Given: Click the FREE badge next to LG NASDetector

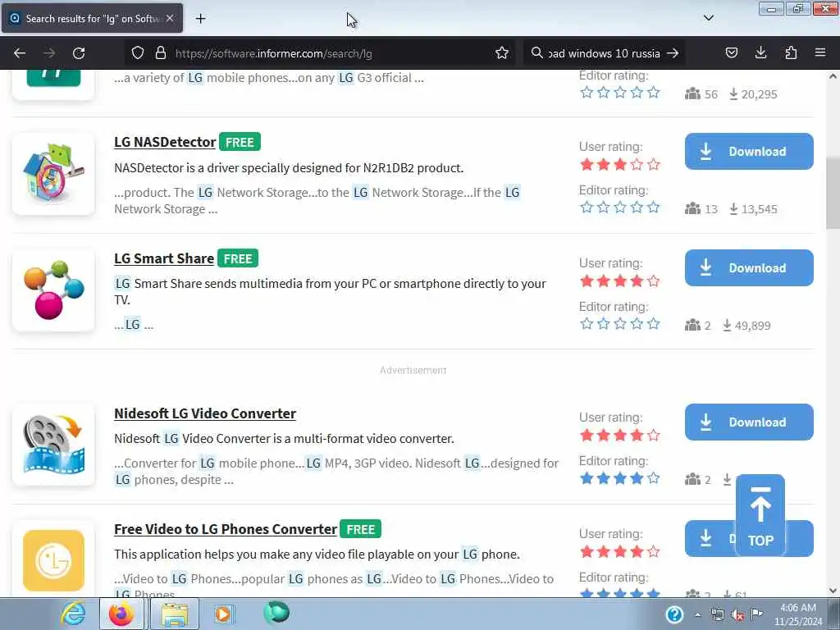Looking at the screenshot, I should pos(240,142).
